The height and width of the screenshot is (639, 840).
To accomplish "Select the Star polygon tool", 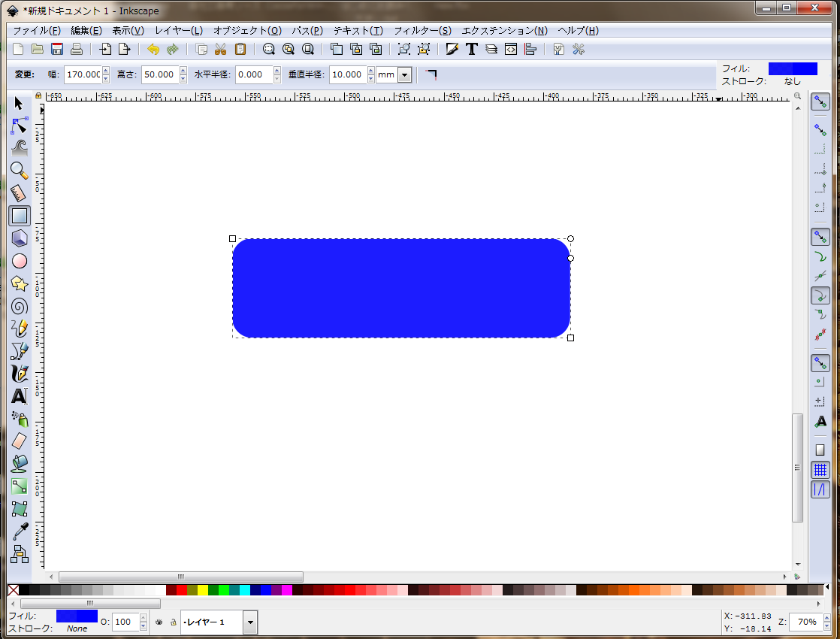I will [20, 283].
